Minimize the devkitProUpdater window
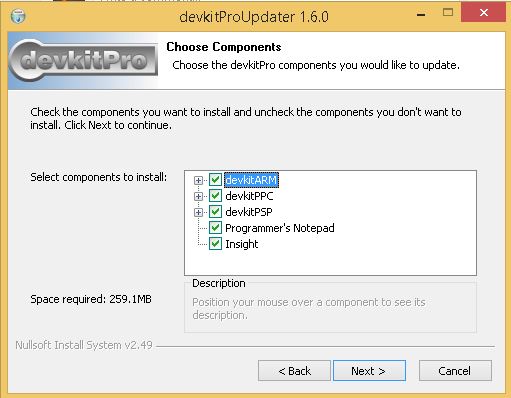The image size is (511, 398). (421, 14)
